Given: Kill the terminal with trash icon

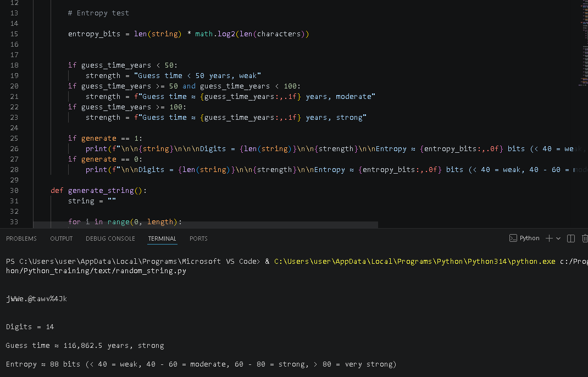Looking at the screenshot, I should click(585, 238).
